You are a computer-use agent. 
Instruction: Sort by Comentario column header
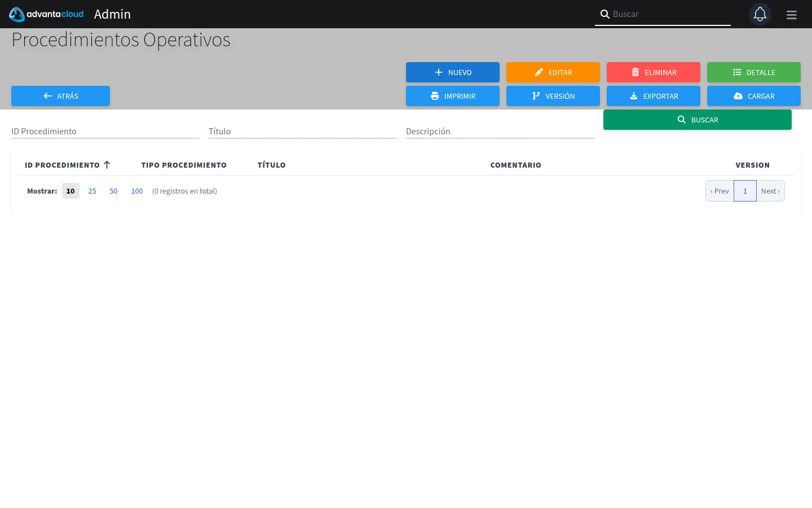(516, 165)
